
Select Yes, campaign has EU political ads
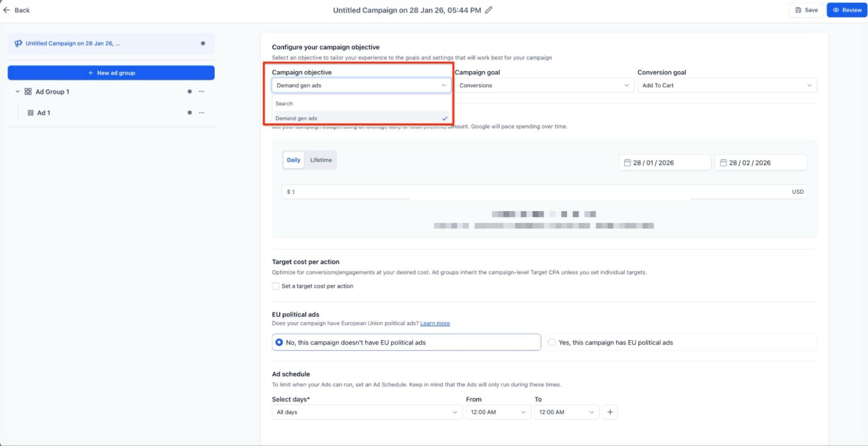pyautogui.click(x=551, y=343)
